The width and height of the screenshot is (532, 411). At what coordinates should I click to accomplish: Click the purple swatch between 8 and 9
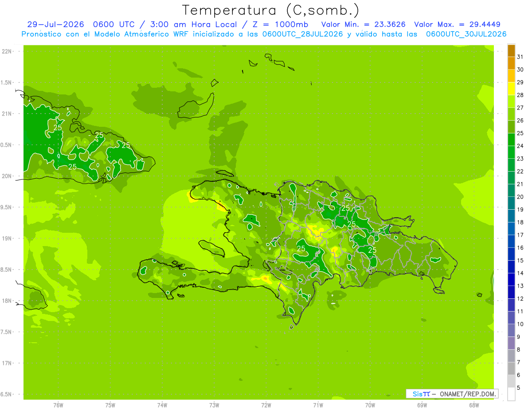pyautogui.click(x=511, y=344)
